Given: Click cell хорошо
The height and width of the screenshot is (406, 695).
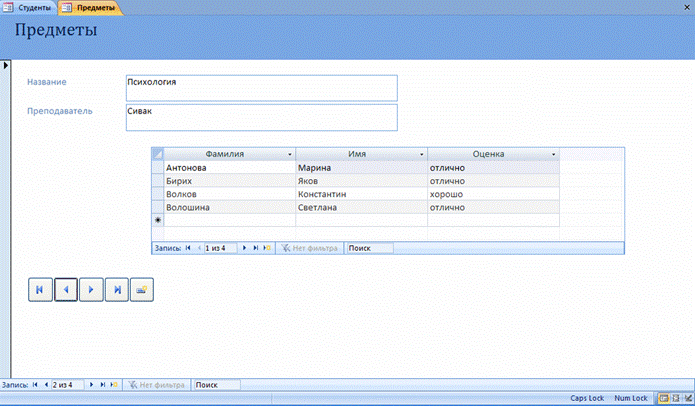Looking at the screenshot, I should tap(493, 194).
